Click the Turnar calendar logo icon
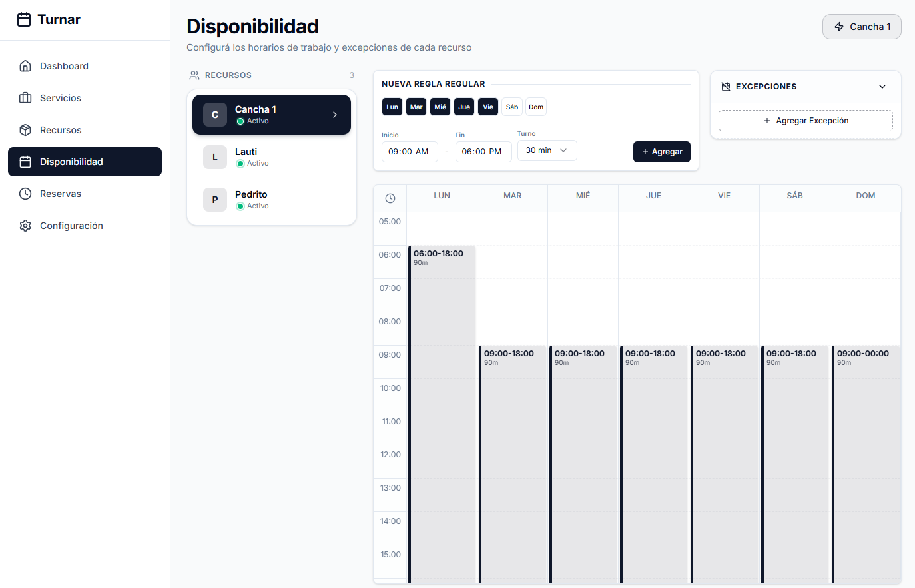The height and width of the screenshot is (588, 915). point(24,19)
